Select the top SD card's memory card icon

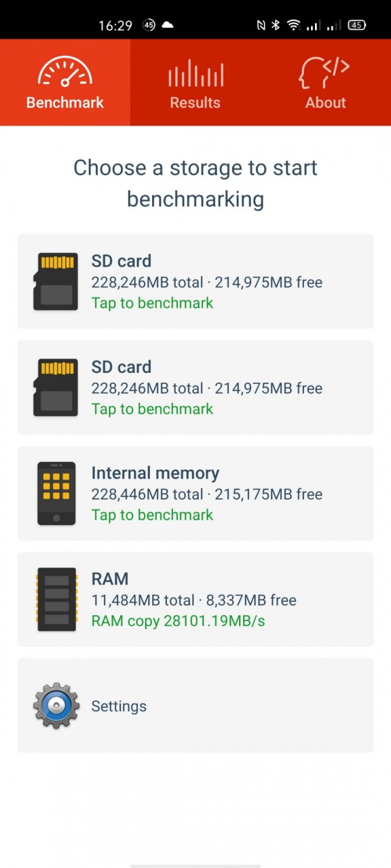pos(56,281)
